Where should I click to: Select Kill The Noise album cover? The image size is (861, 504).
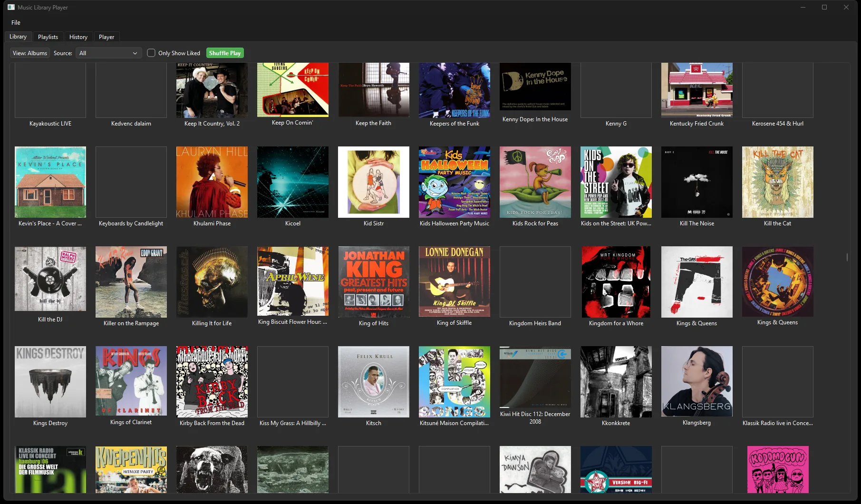click(697, 182)
